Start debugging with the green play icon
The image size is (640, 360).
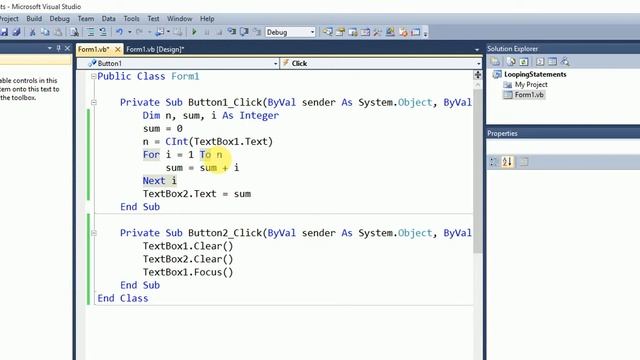(194, 32)
